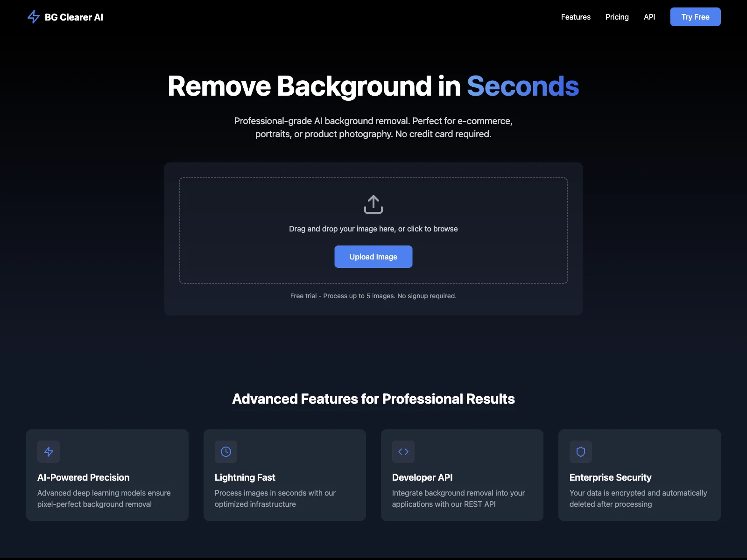Click the 'Drag and drop your image here' text
The image size is (747, 560).
(x=373, y=229)
